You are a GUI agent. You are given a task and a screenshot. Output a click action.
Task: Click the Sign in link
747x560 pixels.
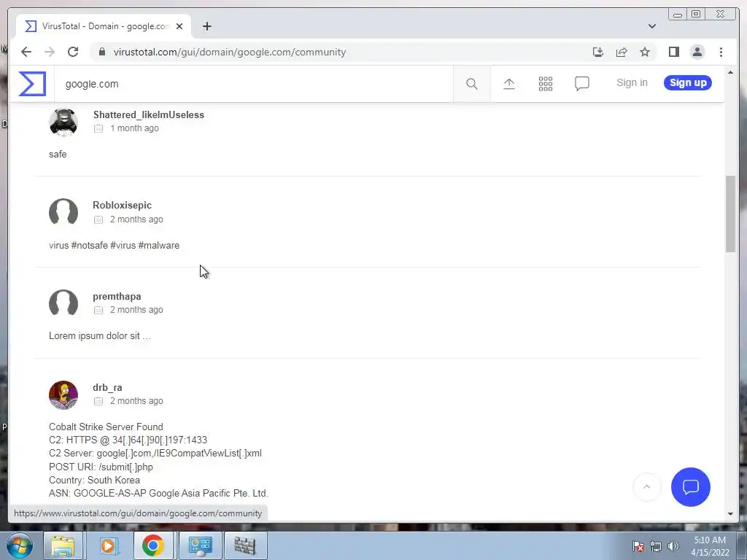click(632, 82)
